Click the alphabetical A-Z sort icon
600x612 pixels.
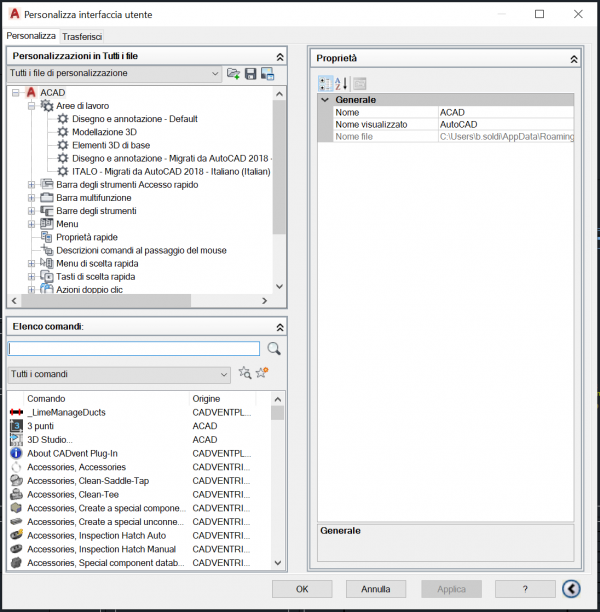click(341, 84)
